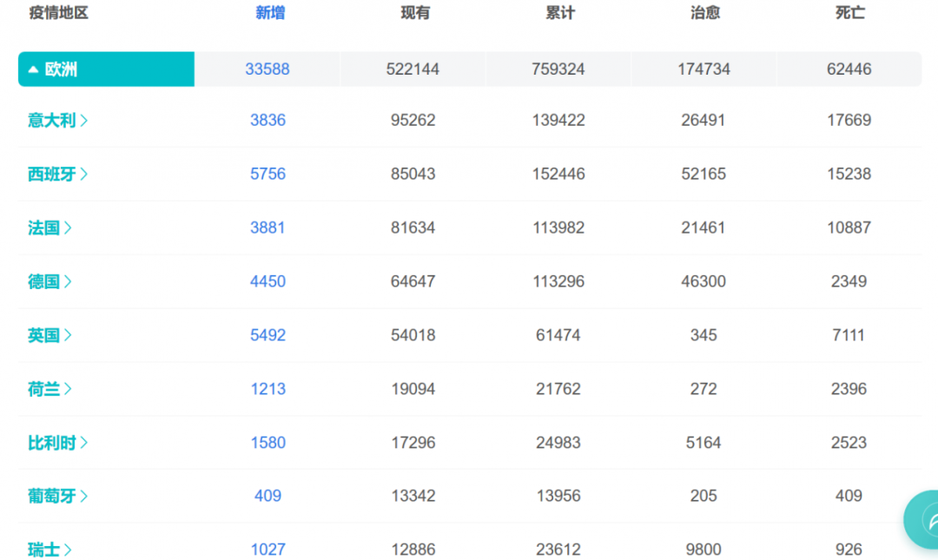Select the 死亡 column header

tap(850, 13)
